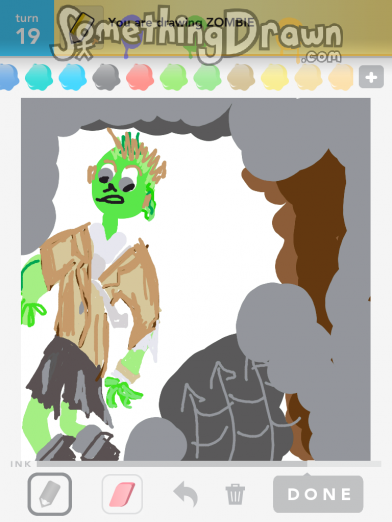This screenshot has height=522, width=392.
Task: Clear the drawing with the trash icon
Action: 235,494
